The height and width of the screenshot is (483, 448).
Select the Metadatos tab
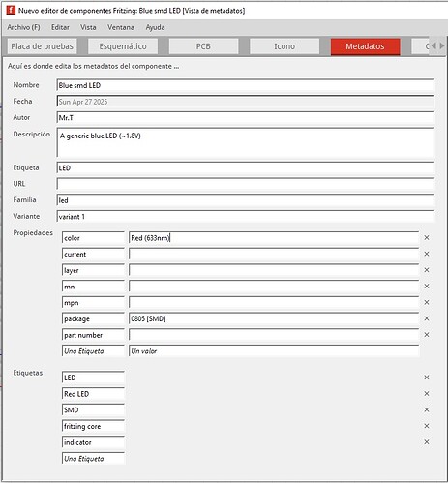pos(365,46)
